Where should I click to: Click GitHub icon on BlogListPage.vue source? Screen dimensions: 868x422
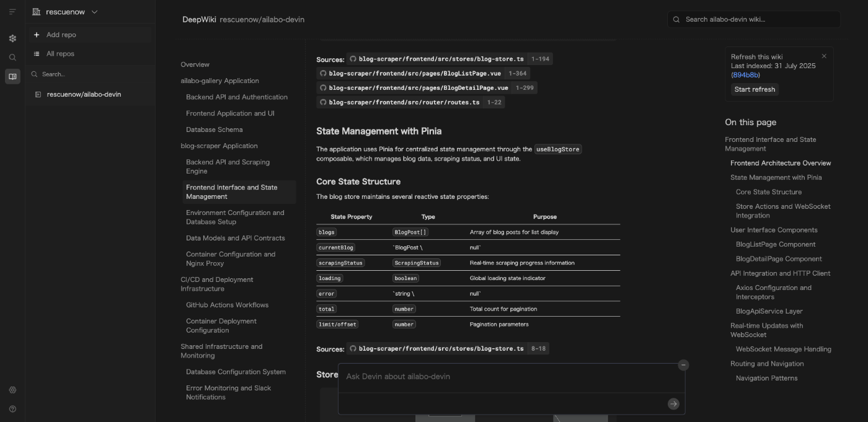click(323, 73)
